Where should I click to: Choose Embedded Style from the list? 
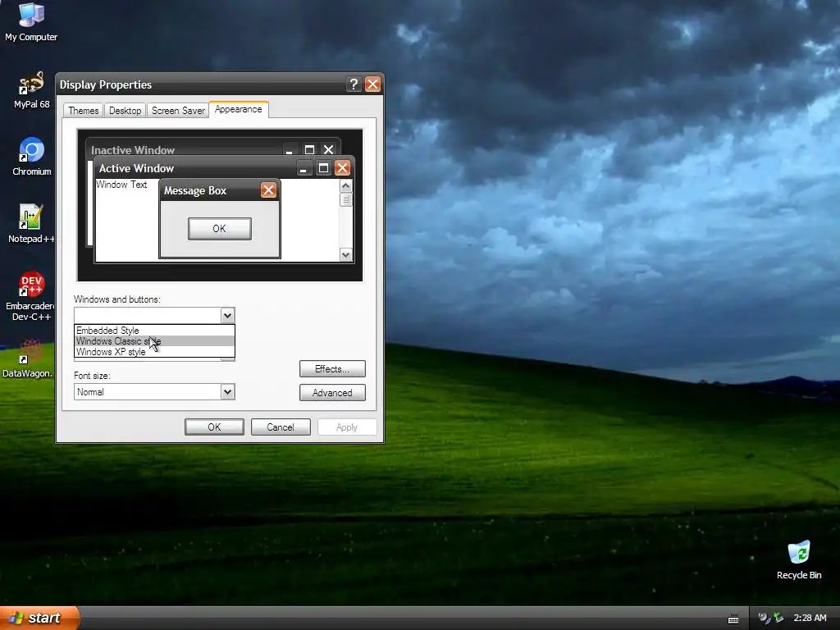[x=154, y=331]
